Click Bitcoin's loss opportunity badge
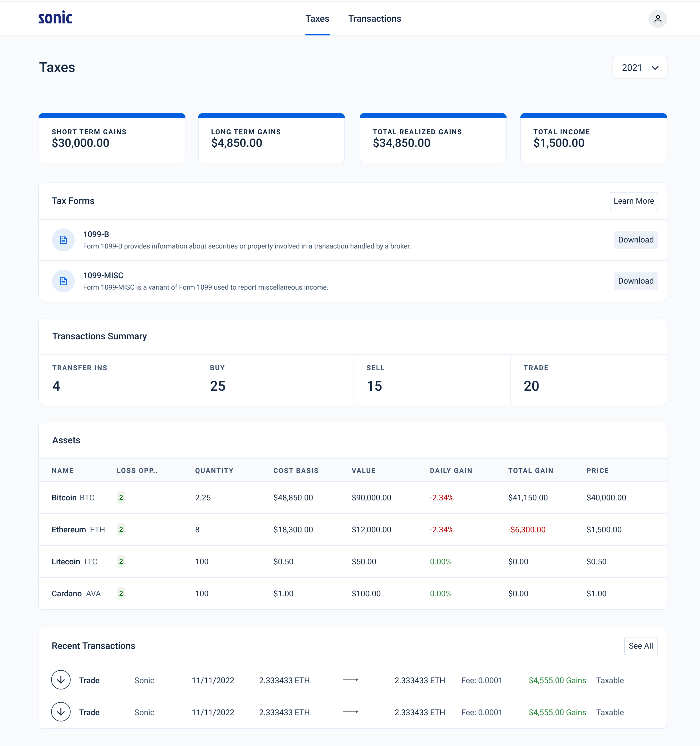Viewport: 700px width, 746px height. pyautogui.click(x=121, y=497)
